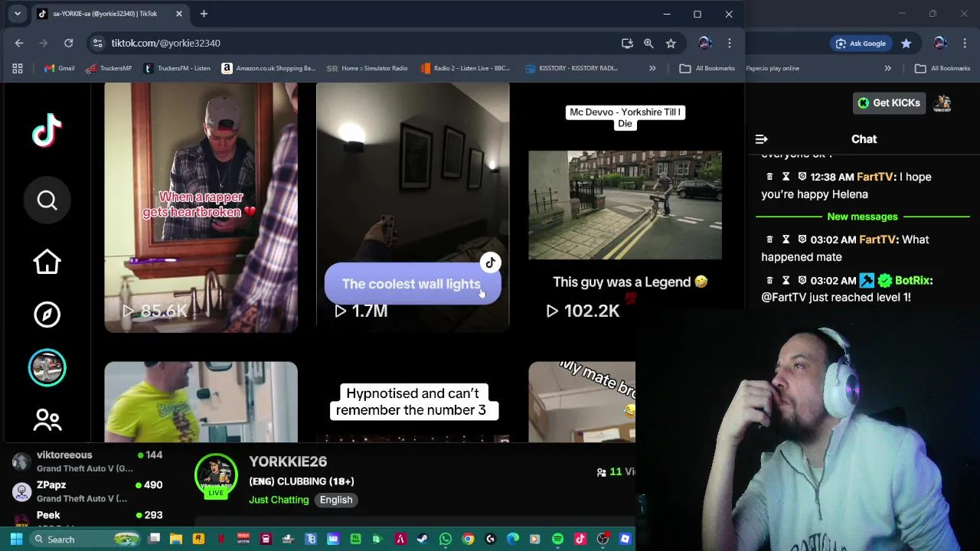
Task: Open All Bookmarks folder in TikTok window
Action: (x=707, y=68)
